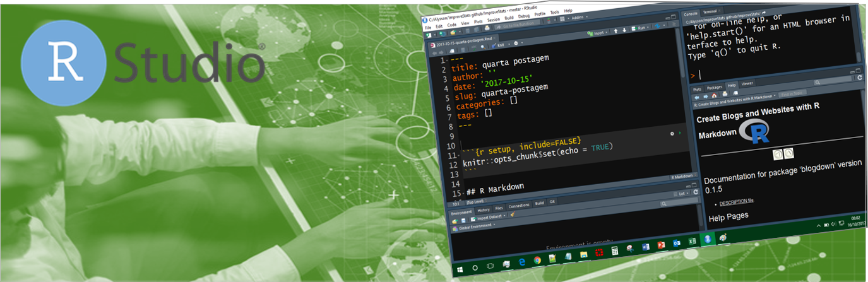Switch to the Packages tab
The image size is (868, 282).
click(715, 88)
